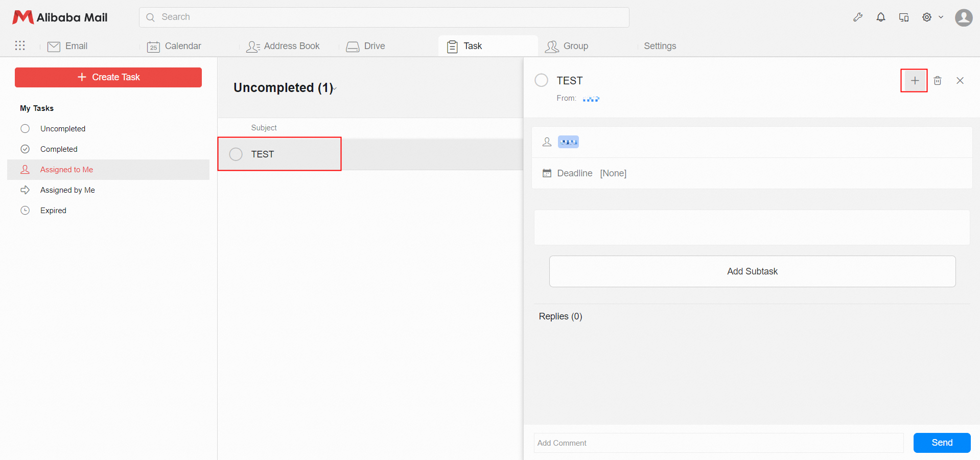Open the Settings tab
980x460 pixels.
[x=660, y=46]
